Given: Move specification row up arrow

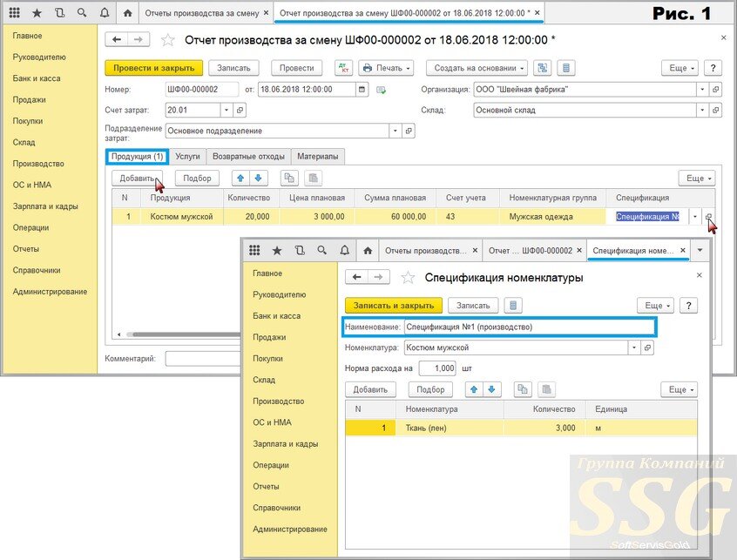Looking at the screenshot, I should click(474, 389).
